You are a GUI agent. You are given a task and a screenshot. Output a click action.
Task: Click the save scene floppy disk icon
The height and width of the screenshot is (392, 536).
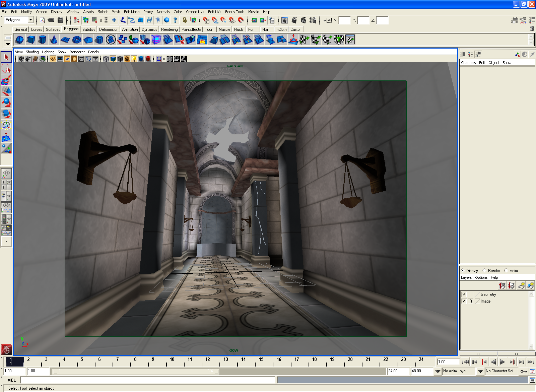[x=61, y=20]
